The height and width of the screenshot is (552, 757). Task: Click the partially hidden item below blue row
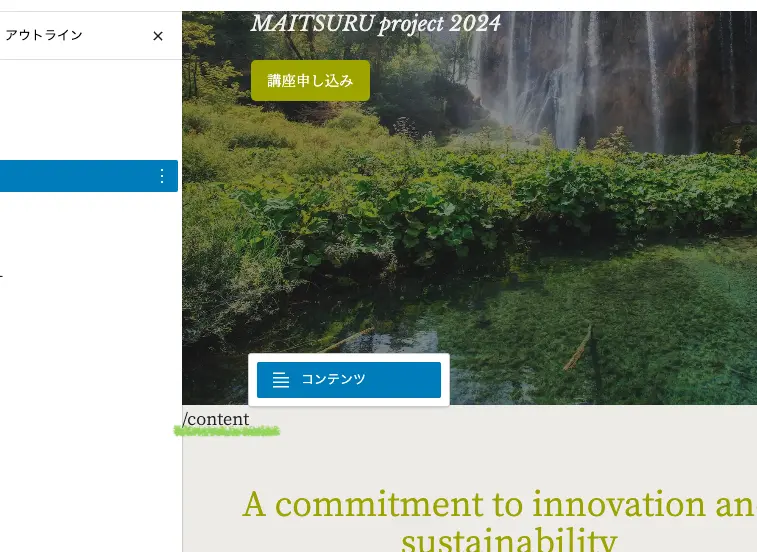[1, 276]
